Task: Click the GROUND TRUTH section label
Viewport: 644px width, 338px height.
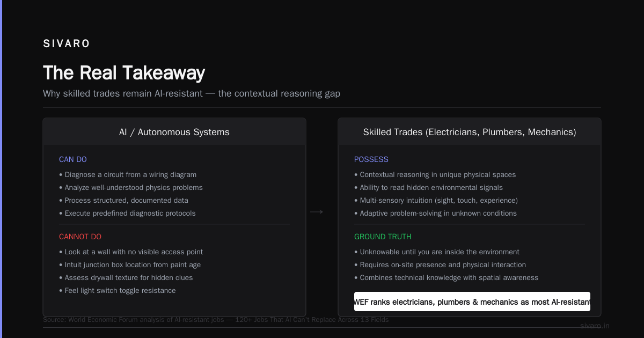Action: pyautogui.click(x=383, y=237)
